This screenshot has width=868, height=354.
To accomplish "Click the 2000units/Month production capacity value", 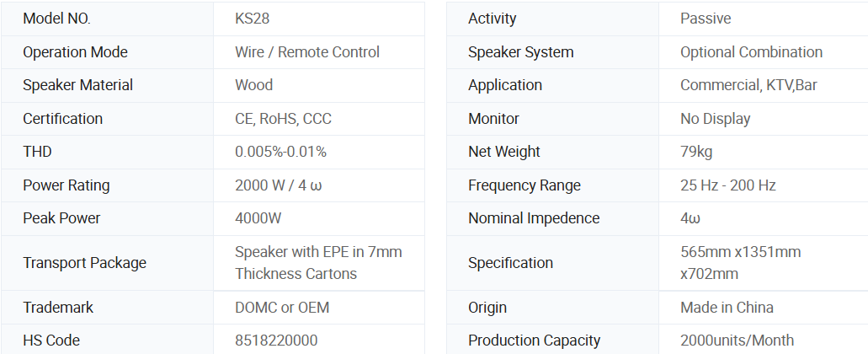I will (737, 341).
